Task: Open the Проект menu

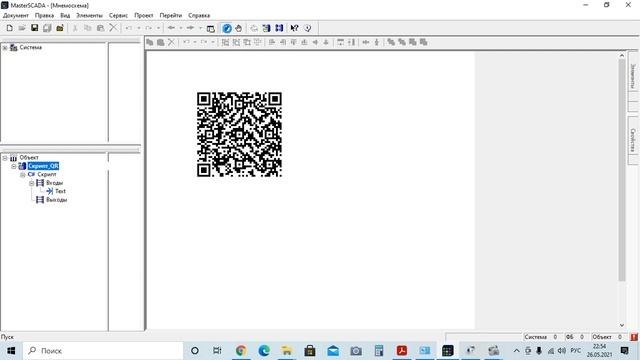Action: click(x=144, y=16)
